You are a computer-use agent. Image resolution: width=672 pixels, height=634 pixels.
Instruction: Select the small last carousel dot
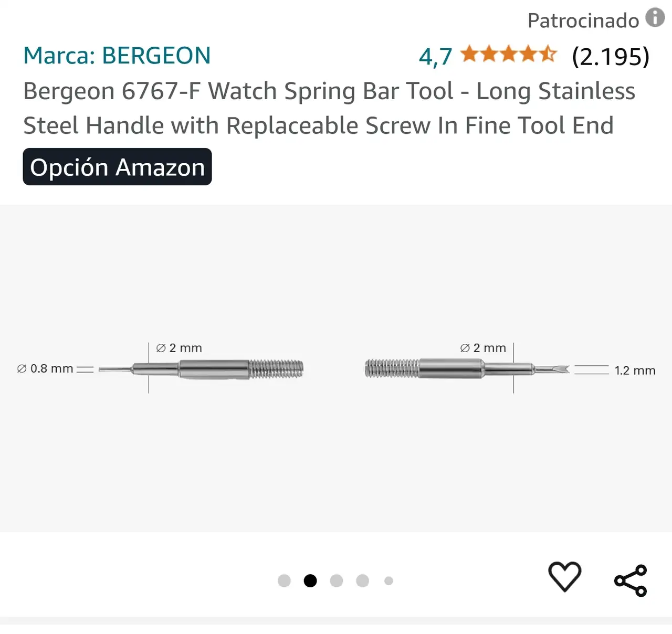388,580
